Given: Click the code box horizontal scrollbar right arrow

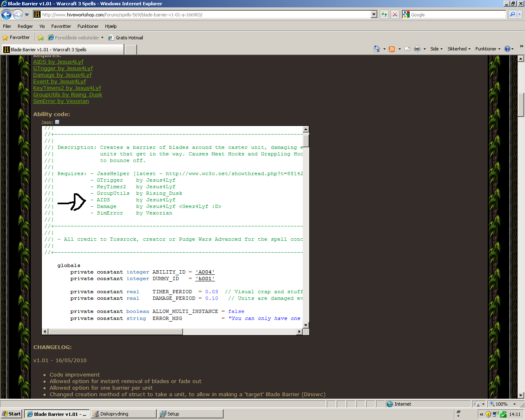Looking at the screenshot, I should (299, 331).
